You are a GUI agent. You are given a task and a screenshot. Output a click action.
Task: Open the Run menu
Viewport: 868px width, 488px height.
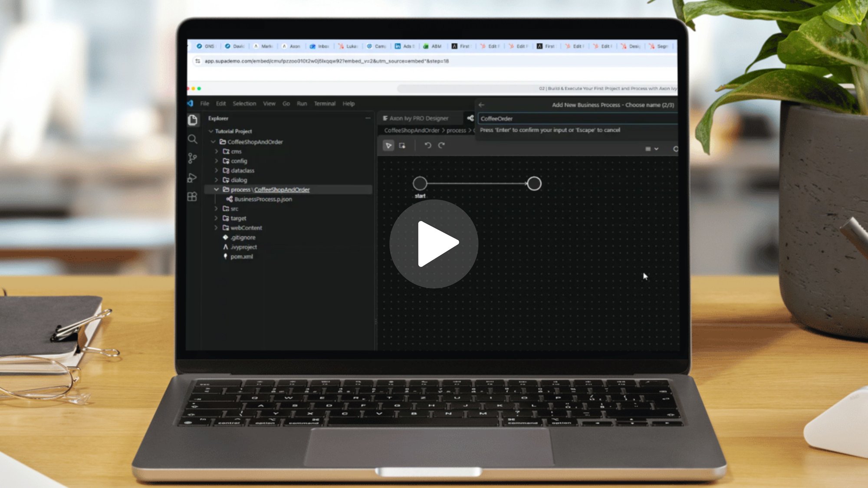click(x=302, y=104)
